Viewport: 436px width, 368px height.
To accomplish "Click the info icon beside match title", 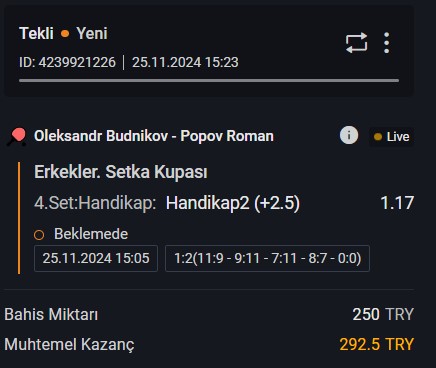I will click(349, 136).
